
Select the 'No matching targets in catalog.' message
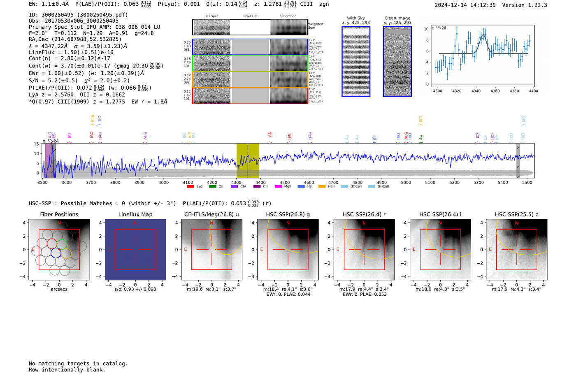tap(78, 364)
